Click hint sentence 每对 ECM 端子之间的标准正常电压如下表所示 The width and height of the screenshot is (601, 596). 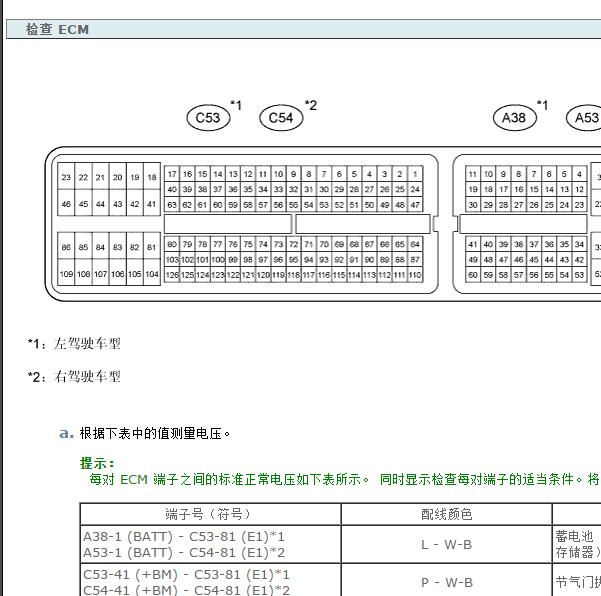pyautogui.click(x=229, y=479)
